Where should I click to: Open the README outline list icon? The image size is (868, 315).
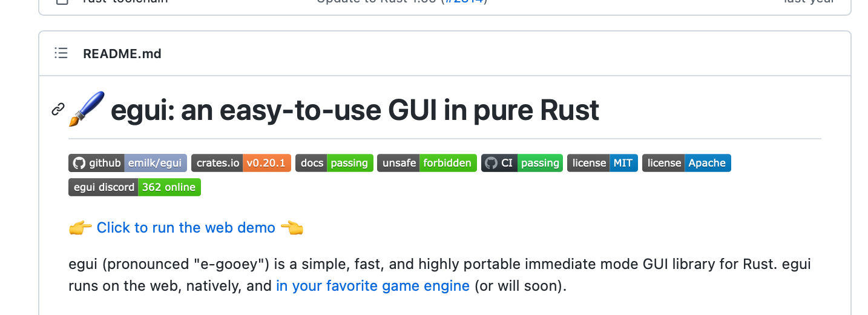[61, 53]
